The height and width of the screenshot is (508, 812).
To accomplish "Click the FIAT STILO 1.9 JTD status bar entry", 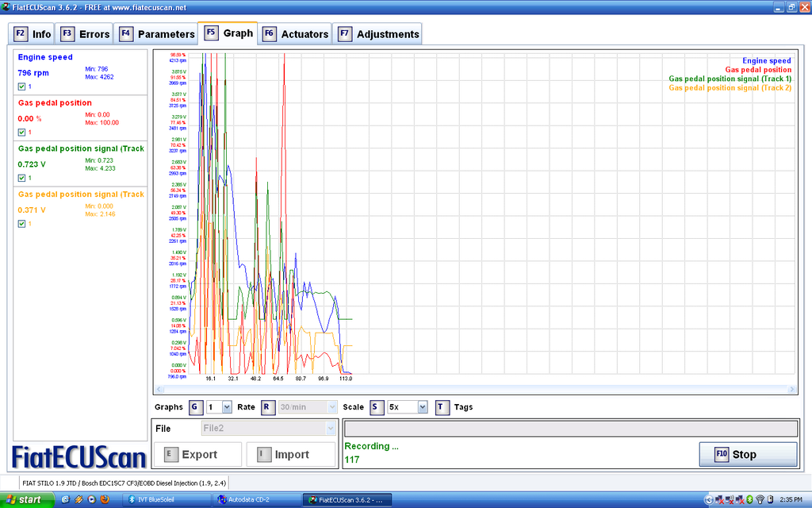I will coord(124,483).
